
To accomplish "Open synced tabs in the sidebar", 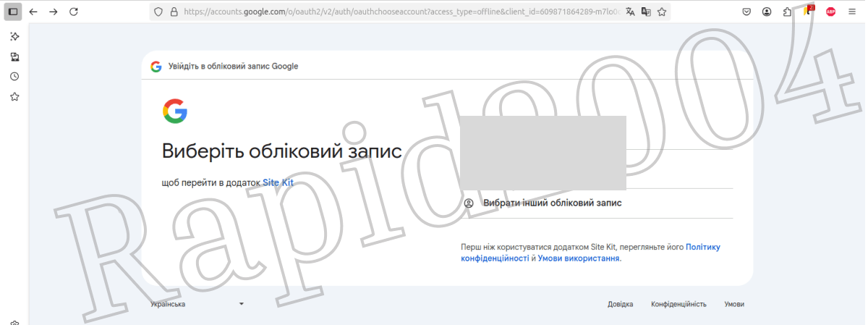I will point(14,56).
